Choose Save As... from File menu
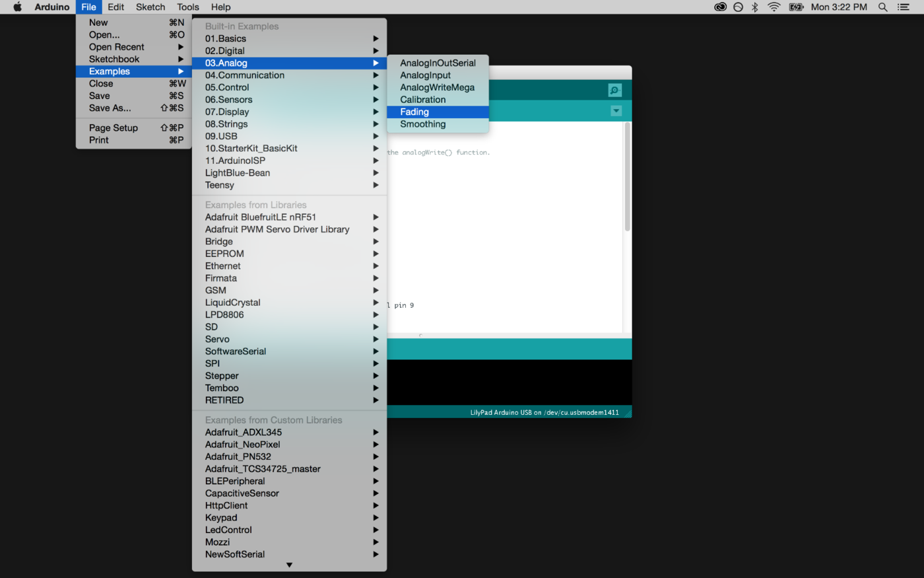Viewport: 924px width, 578px height. tap(133, 108)
